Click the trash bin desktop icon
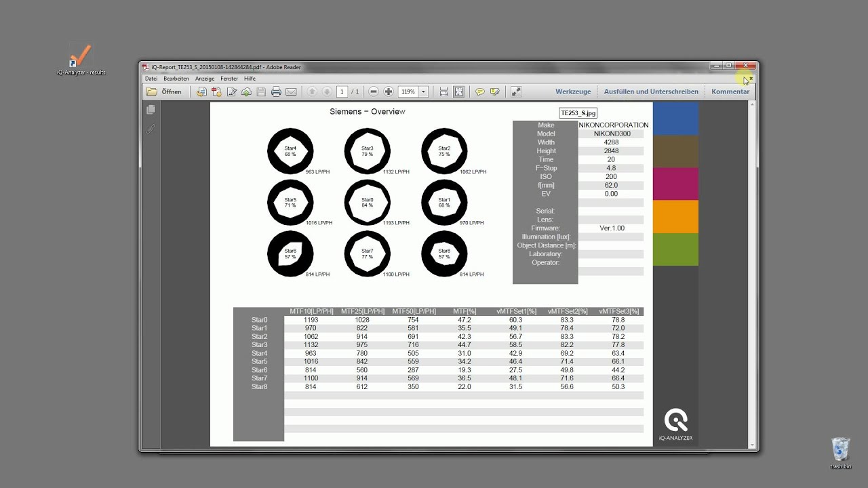This screenshot has height=488, width=868. (x=840, y=453)
